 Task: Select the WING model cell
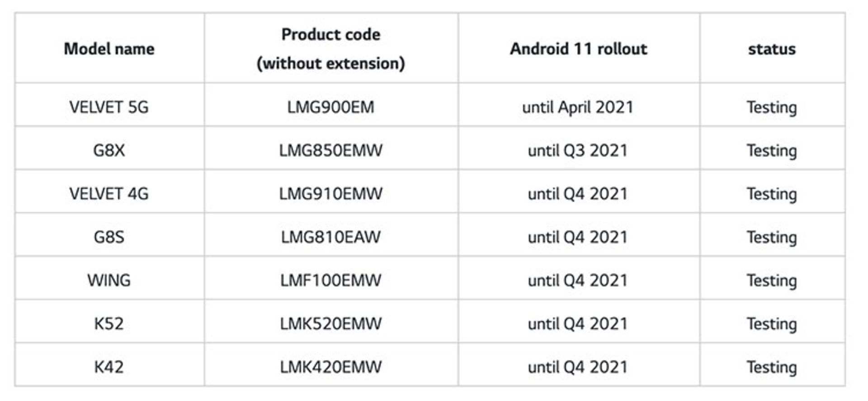[x=109, y=280]
